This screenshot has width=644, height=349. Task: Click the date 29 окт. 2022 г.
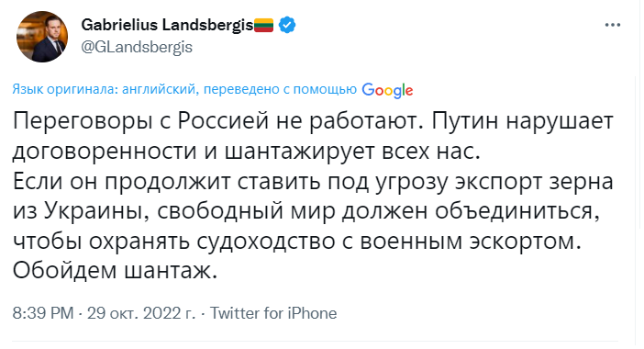click(141, 313)
